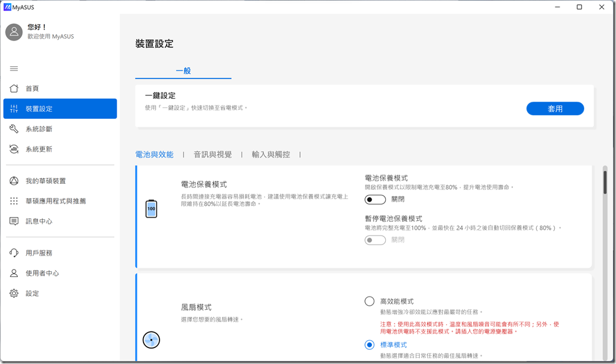The height and width of the screenshot is (364, 616).
Task: Open 訊息中心 message icon
Action: [x=14, y=221]
